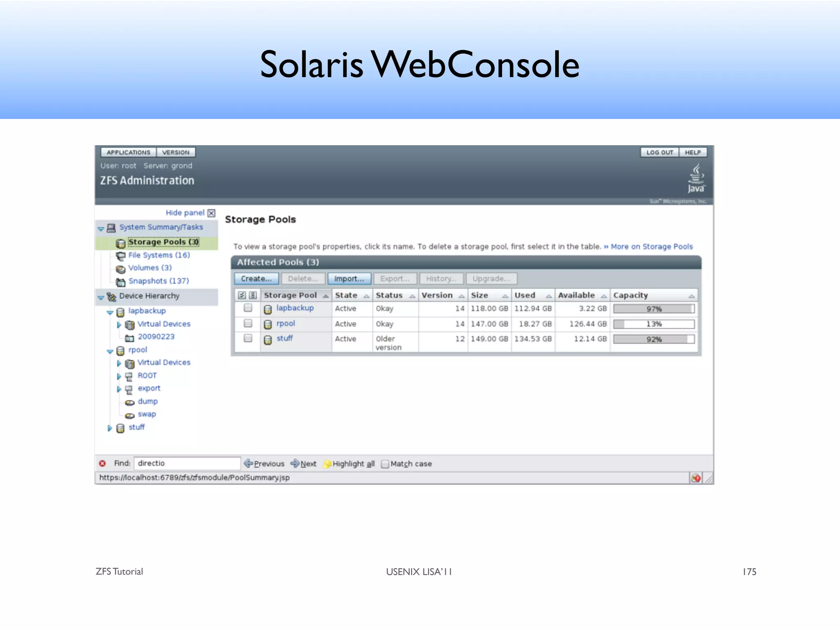840x630 pixels.
Task: Click the ROOT filesystem icon
Action: [x=129, y=377]
